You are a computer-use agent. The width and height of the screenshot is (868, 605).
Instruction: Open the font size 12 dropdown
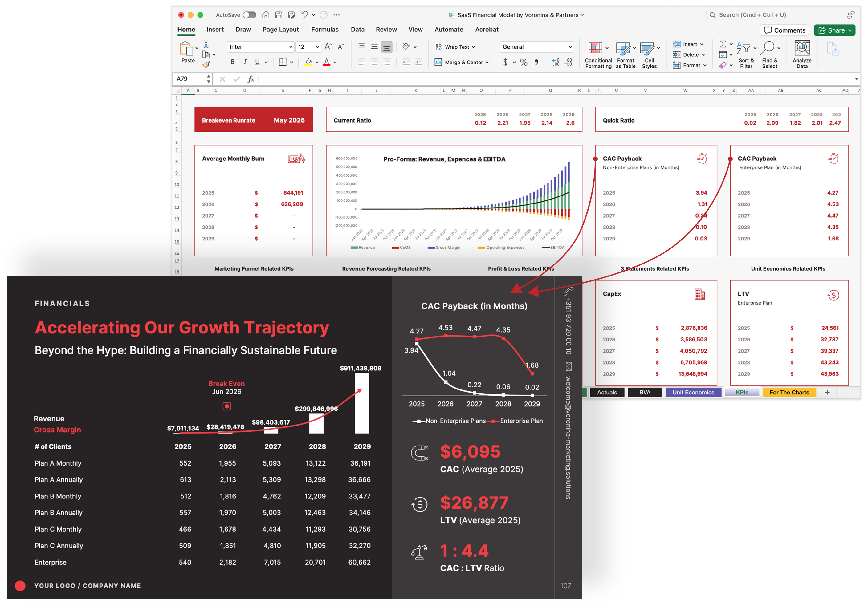318,47
